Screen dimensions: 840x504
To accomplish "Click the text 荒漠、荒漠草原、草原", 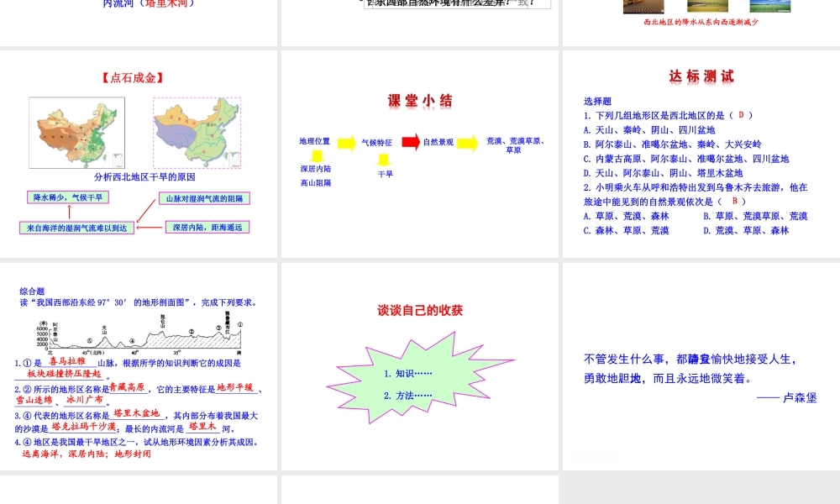I will pyautogui.click(x=515, y=145).
